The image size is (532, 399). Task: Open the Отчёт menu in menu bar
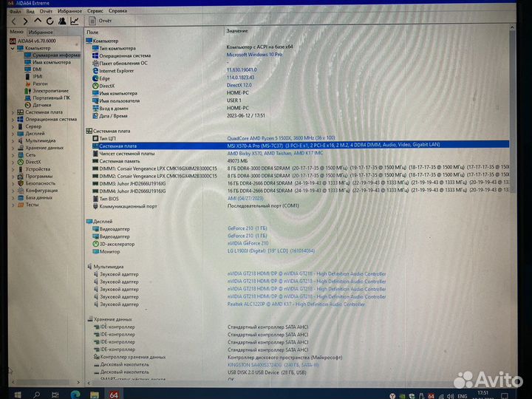click(46, 11)
